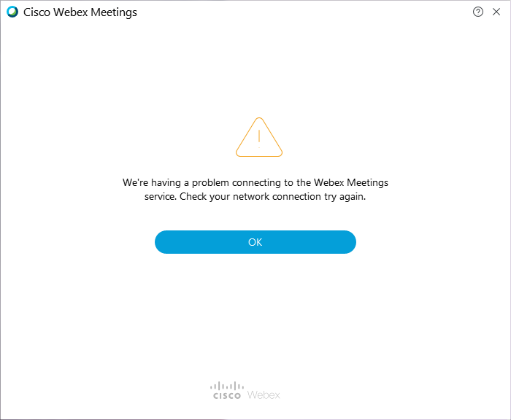Click the "Check your network connection" line

pyautogui.click(x=255, y=196)
